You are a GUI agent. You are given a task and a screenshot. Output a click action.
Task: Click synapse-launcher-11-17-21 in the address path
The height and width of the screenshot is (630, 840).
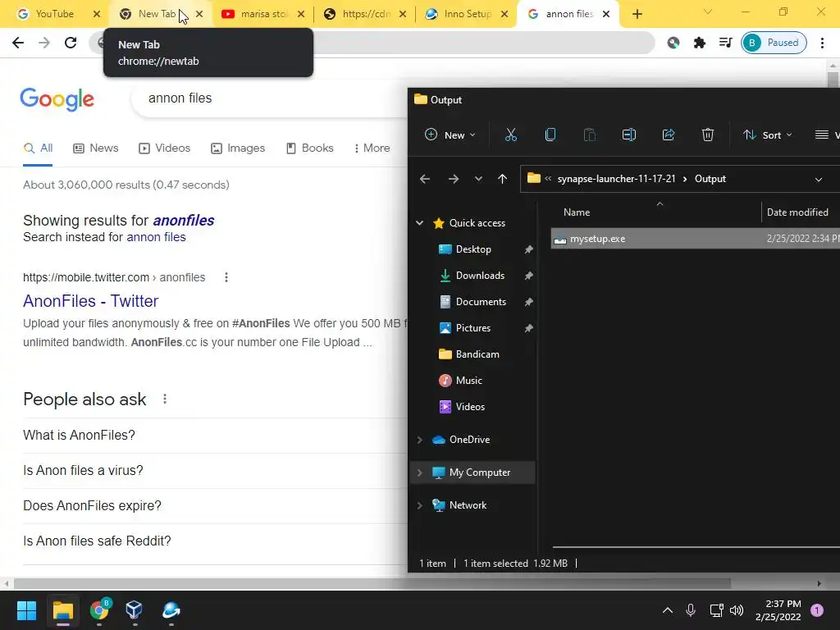tap(616, 179)
